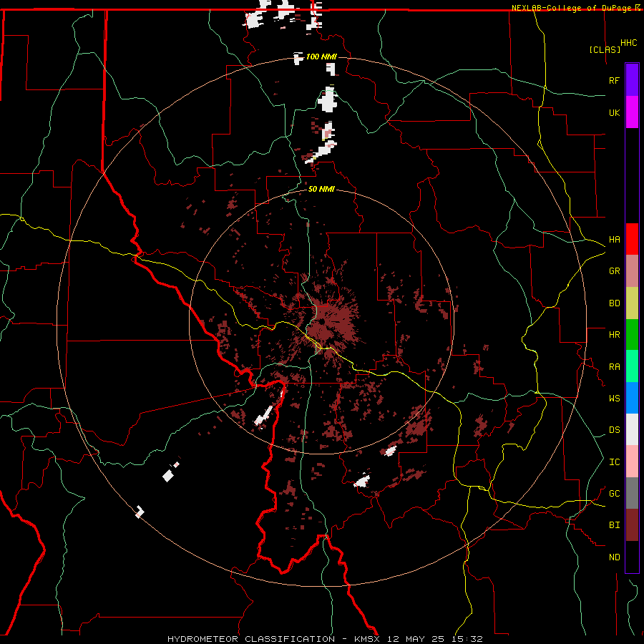This screenshot has width=644, height=644.
Task: Click the GC gray legend swatch
Action: click(x=632, y=493)
